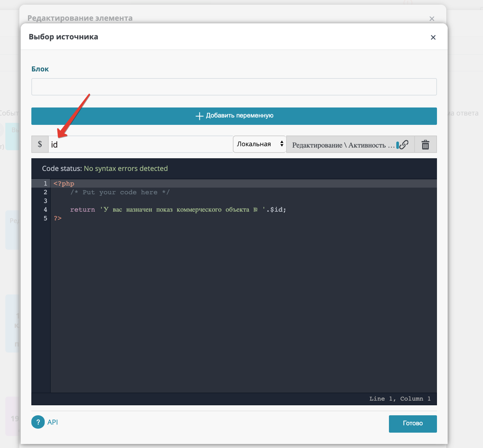Close the Редактирование элемента dialog
Image resolution: width=483 pixels, height=448 pixels.
pyautogui.click(x=432, y=19)
